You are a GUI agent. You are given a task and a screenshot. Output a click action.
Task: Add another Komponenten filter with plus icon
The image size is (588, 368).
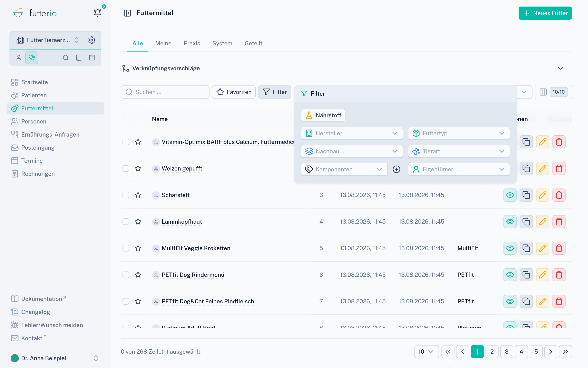tap(396, 169)
